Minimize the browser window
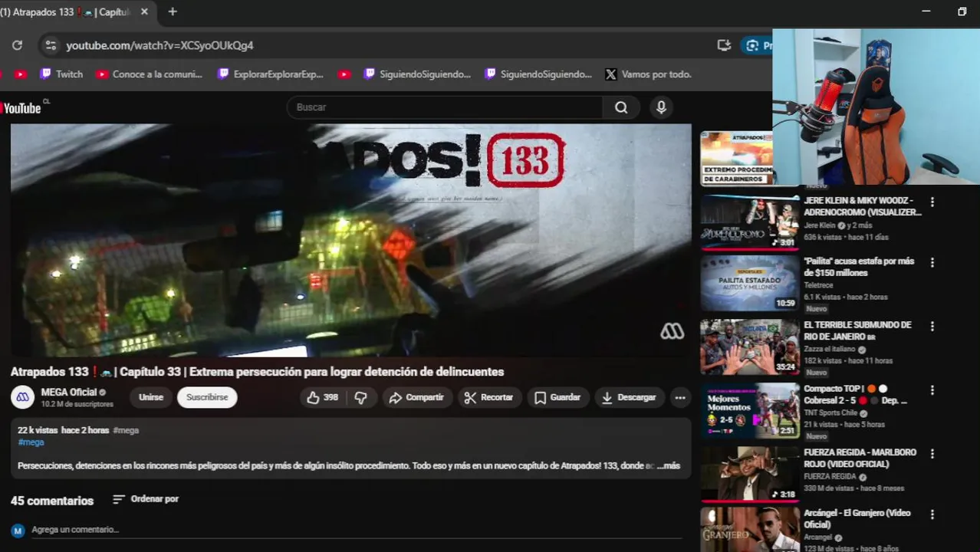This screenshot has width=980, height=552. (926, 11)
